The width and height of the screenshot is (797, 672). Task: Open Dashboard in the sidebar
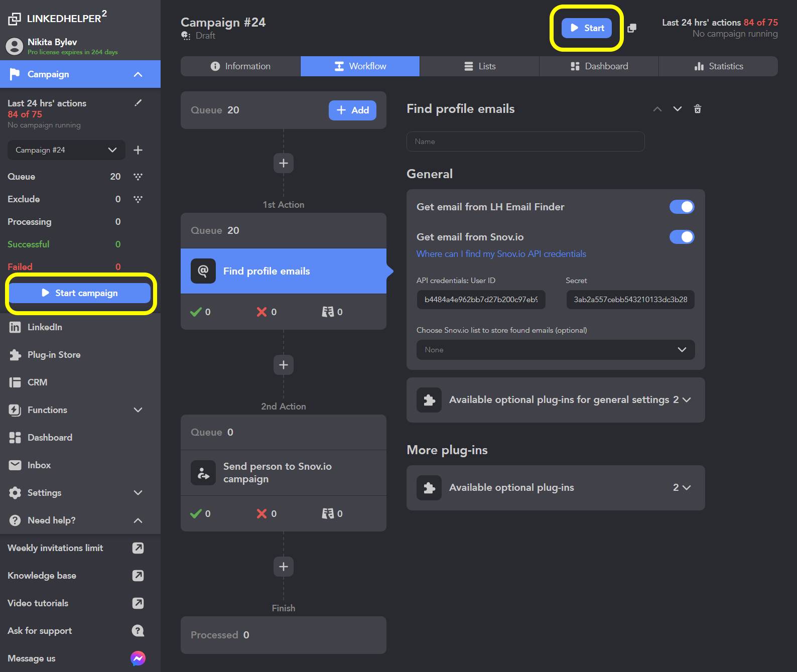pyautogui.click(x=80, y=438)
